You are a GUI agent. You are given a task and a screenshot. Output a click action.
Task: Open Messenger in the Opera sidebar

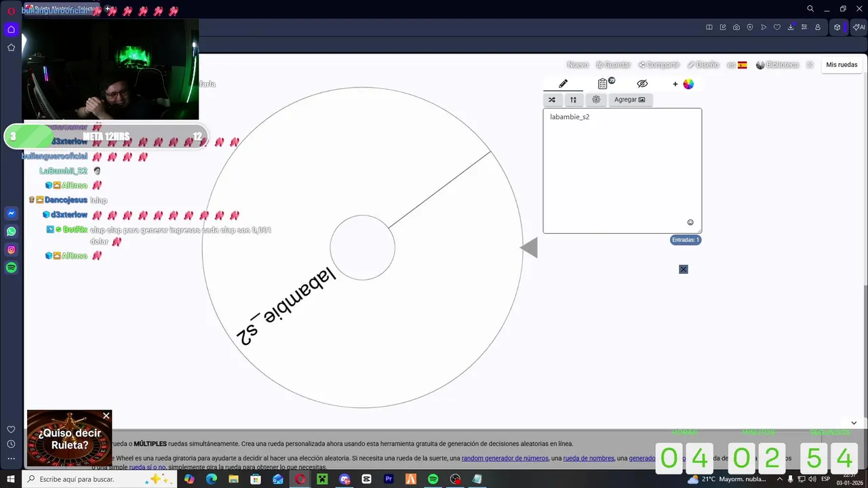point(11,213)
